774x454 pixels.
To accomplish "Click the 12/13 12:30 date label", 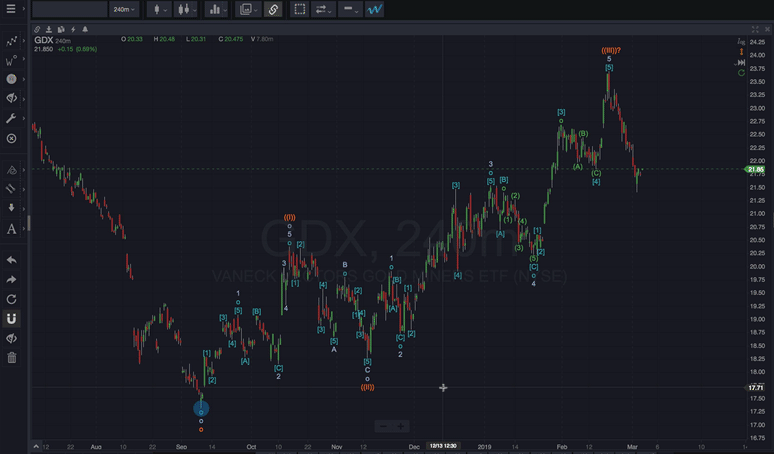I will click(443, 446).
